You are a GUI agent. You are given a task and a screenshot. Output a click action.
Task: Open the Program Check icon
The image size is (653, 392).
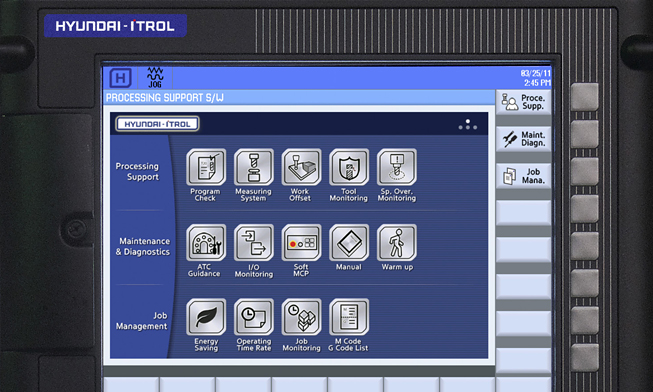point(206,167)
